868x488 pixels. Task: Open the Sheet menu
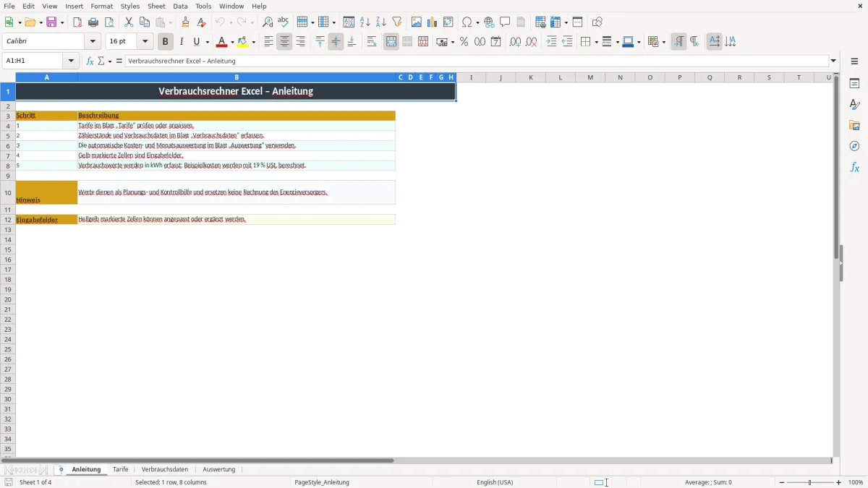pos(156,6)
